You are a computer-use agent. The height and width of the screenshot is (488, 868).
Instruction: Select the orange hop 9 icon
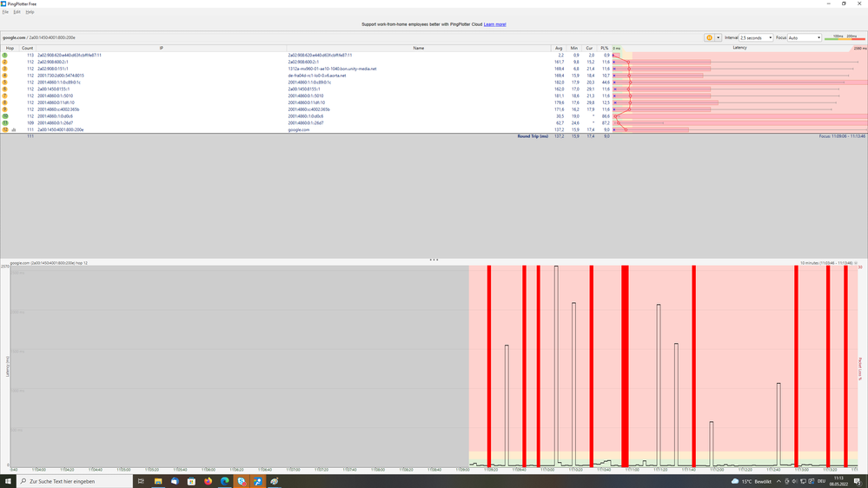5,109
